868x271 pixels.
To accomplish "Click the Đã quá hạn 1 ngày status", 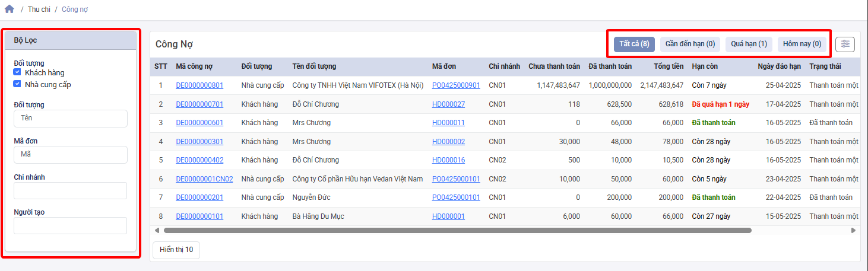I will click(721, 104).
